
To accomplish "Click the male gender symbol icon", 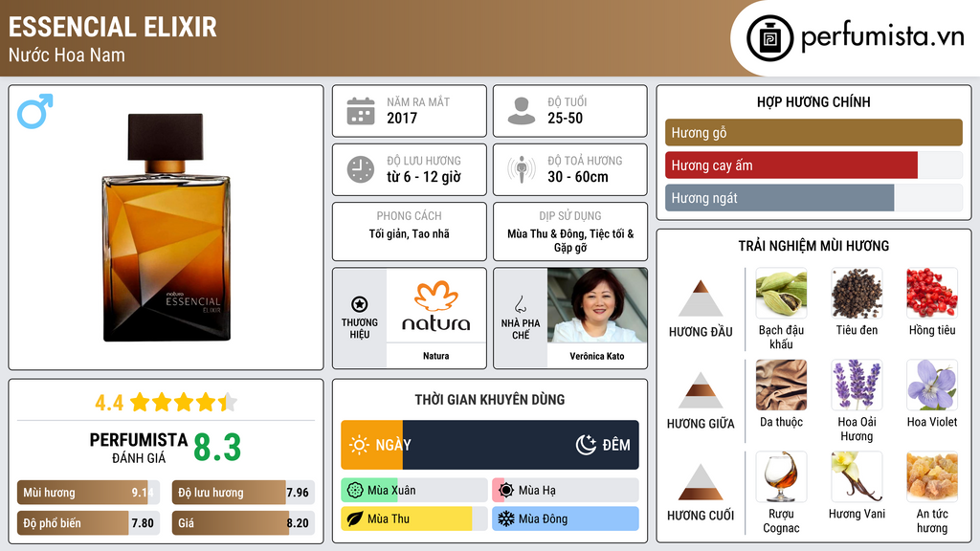I will pos(35,111).
